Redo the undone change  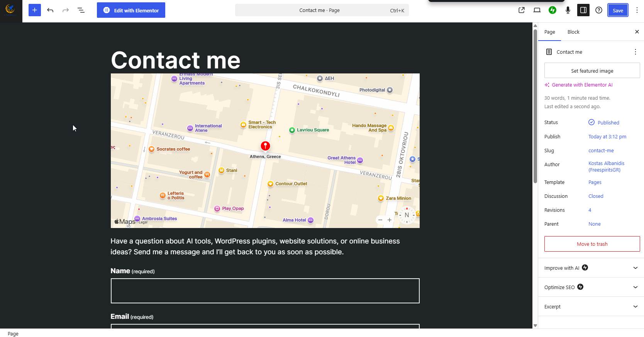(x=66, y=10)
